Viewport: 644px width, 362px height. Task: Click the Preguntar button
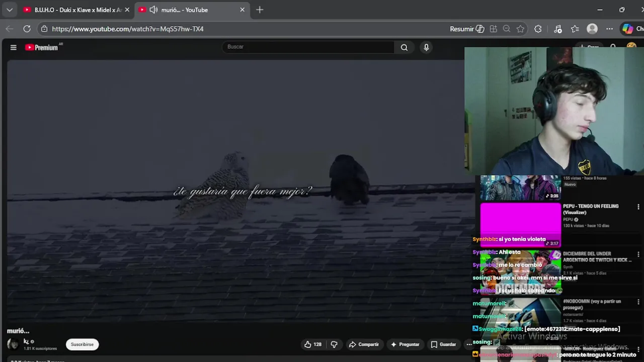[405, 344]
